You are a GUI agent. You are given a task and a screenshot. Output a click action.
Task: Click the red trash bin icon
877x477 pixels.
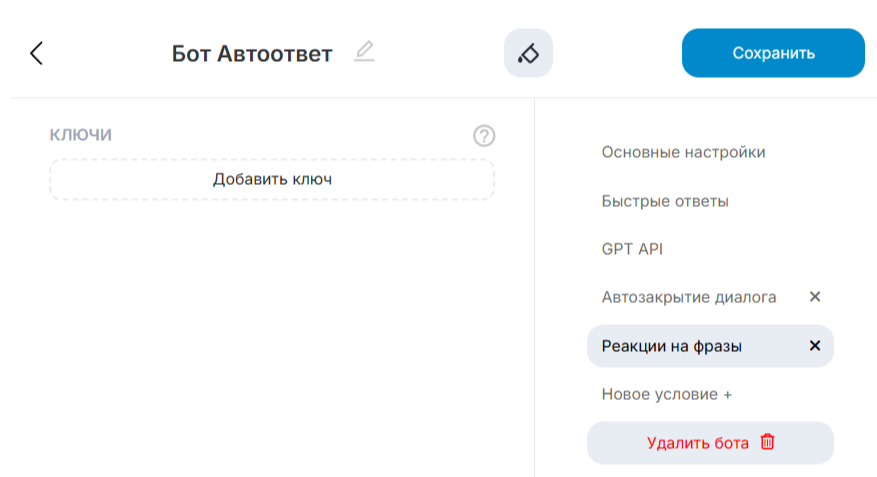coord(768,442)
